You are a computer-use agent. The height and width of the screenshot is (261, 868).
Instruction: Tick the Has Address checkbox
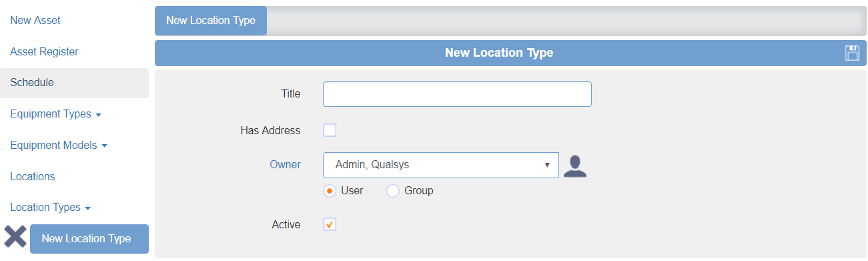pyautogui.click(x=330, y=130)
